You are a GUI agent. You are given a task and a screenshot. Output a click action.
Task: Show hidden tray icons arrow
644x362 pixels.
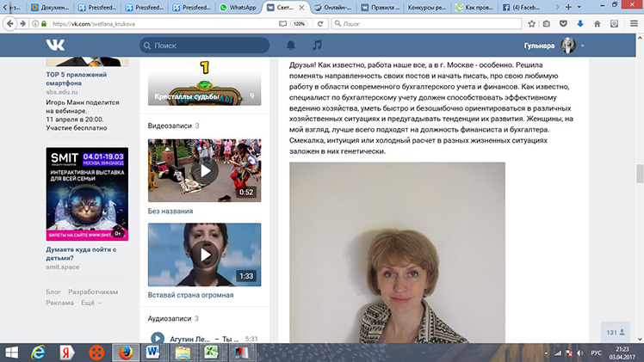(x=546, y=353)
